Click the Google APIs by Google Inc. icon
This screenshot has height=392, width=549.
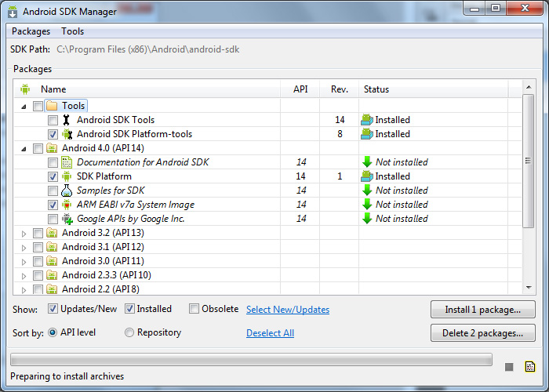(x=67, y=219)
